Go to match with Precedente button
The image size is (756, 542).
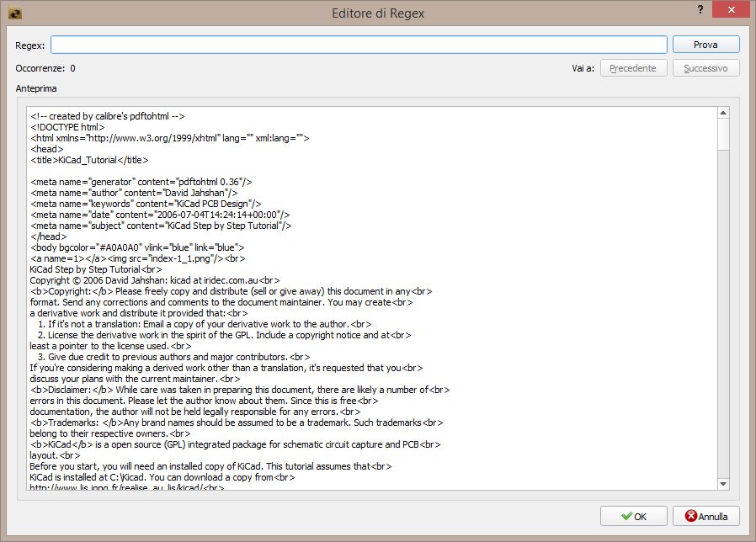633,68
